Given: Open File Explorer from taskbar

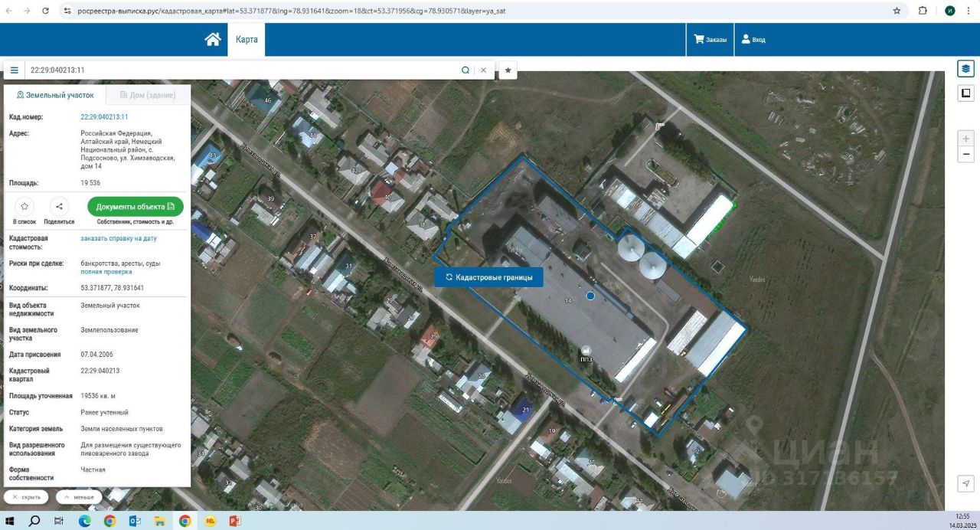Looking at the screenshot, I should pos(159,521).
